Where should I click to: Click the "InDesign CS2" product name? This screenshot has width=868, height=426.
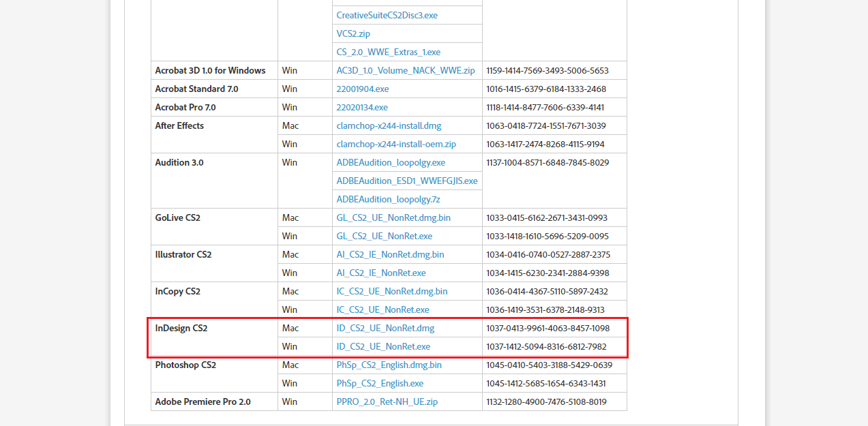click(x=181, y=328)
